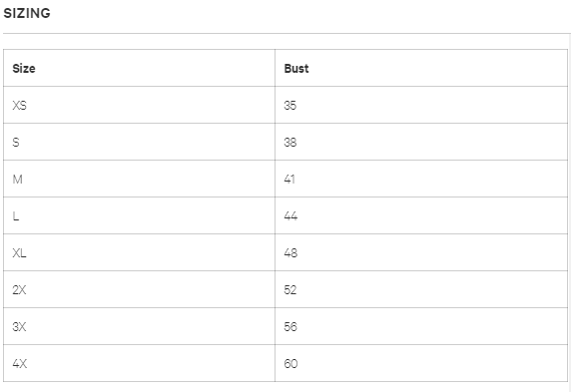The width and height of the screenshot is (571, 392).
Task: Click the bust value 44
Action: [290, 215]
